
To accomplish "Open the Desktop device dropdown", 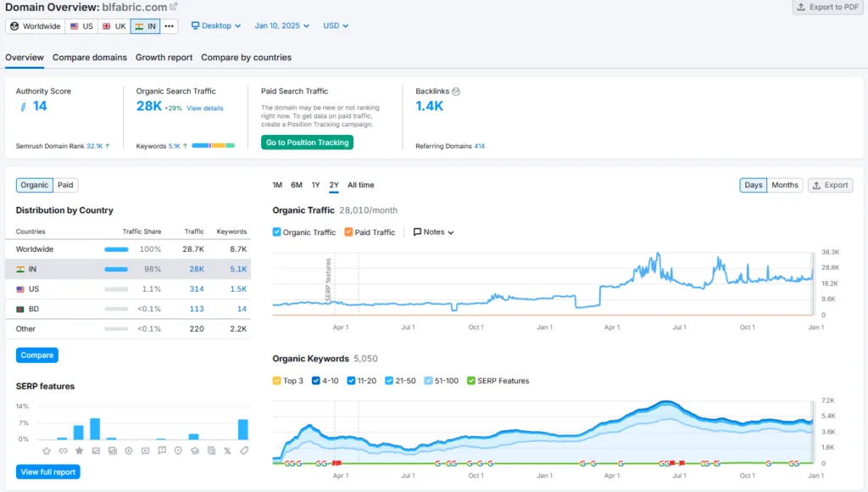I will tap(216, 26).
